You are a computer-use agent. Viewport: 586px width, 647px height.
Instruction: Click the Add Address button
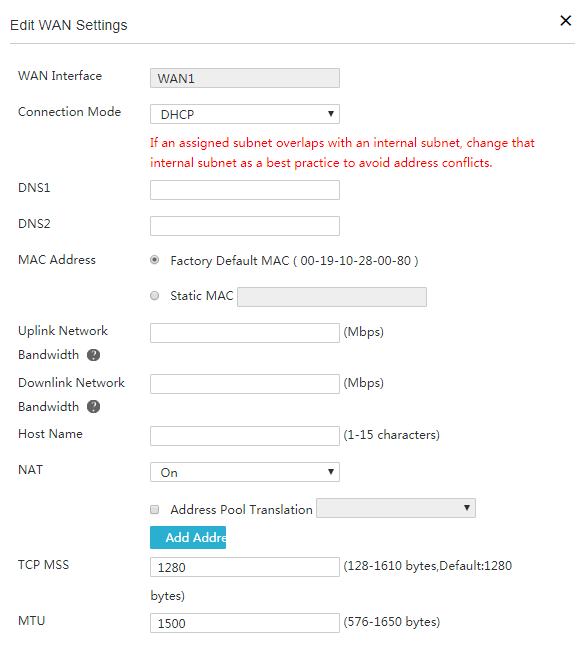[x=188, y=537]
